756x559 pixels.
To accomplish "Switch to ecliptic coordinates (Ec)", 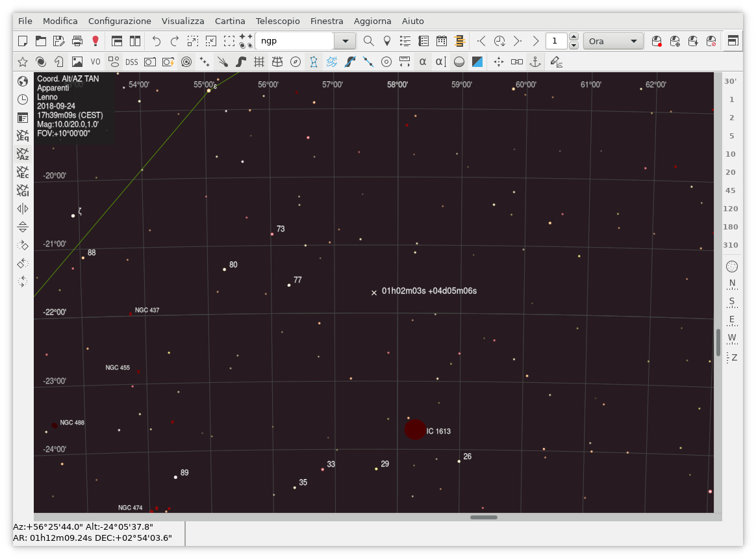I will point(23,172).
